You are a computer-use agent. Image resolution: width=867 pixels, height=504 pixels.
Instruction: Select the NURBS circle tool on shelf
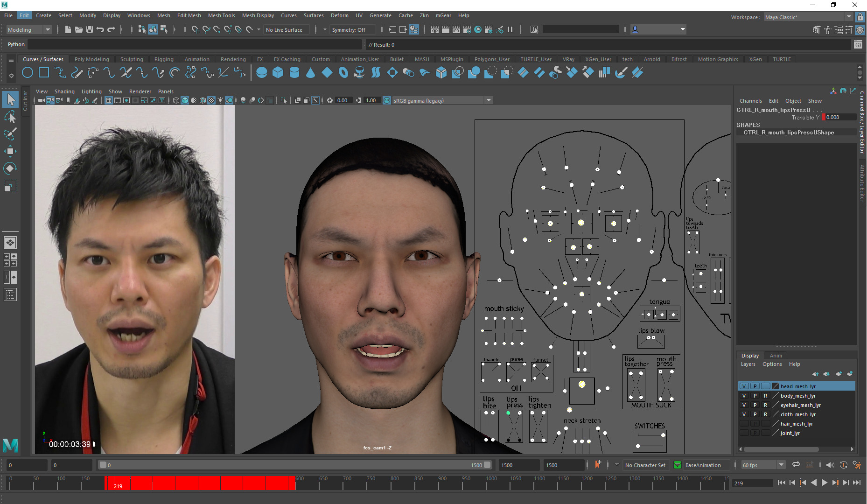[x=28, y=73]
